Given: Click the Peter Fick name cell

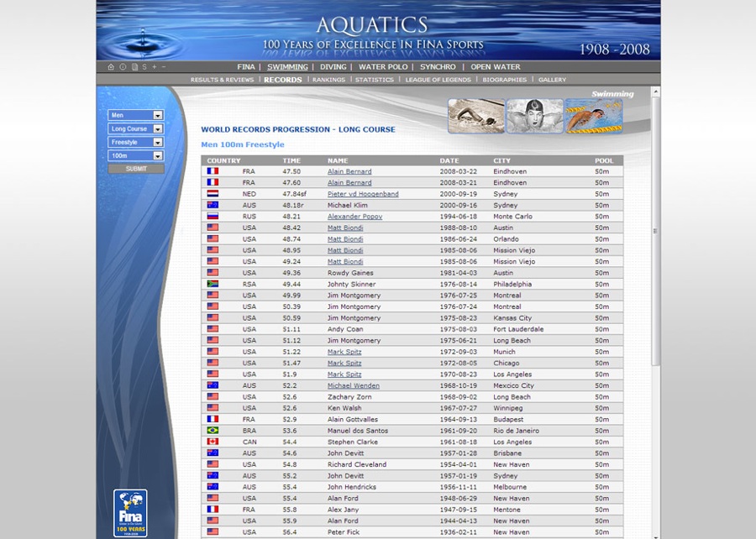Looking at the screenshot, I should pyautogui.click(x=344, y=531).
